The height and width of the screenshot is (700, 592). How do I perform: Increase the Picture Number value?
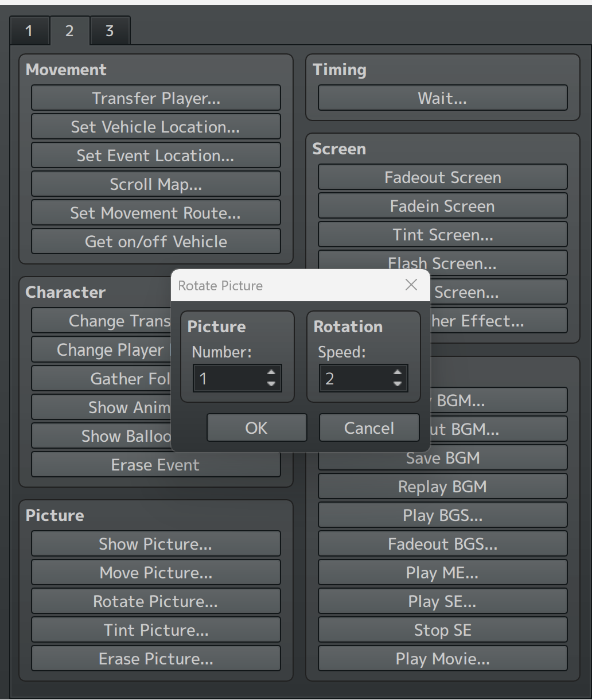[271, 372]
